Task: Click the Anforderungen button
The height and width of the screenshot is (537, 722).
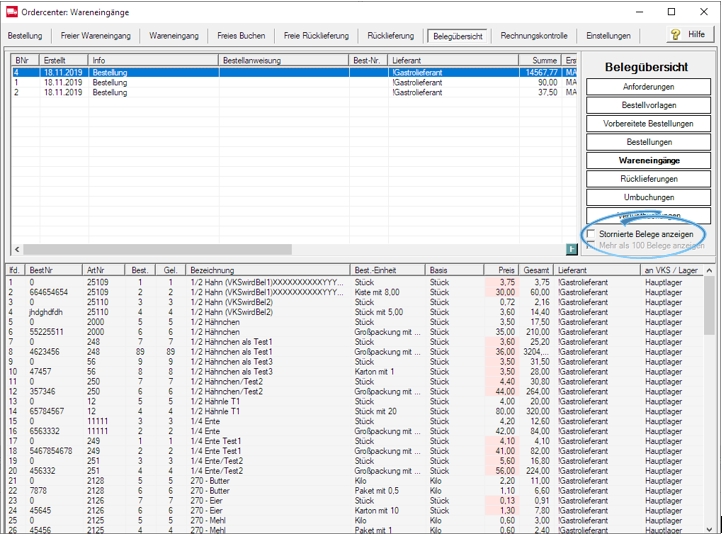Action: (x=648, y=87)
